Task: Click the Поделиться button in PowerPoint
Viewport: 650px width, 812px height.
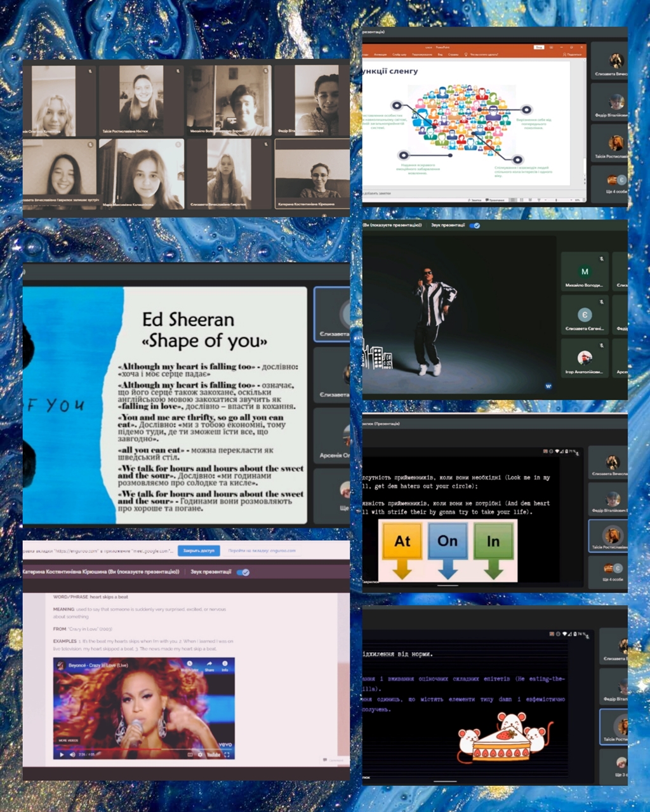Action: click(x=573, y=55)
